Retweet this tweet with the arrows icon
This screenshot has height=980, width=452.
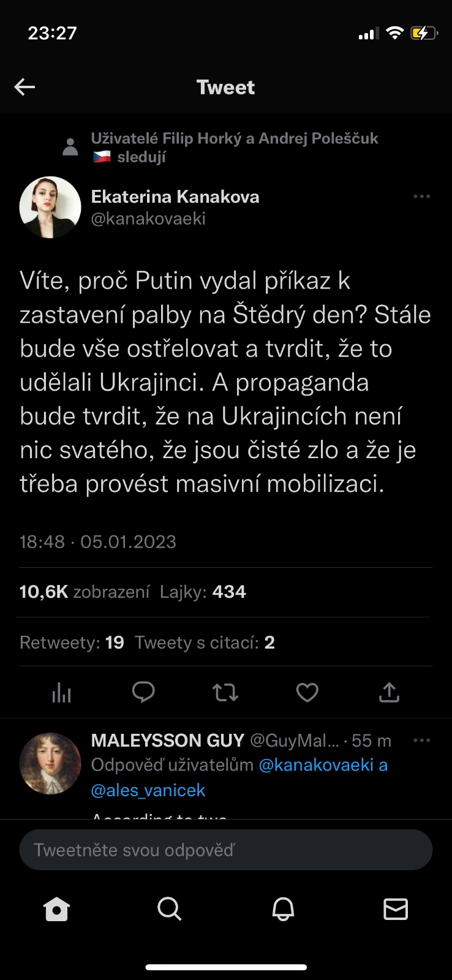[225, 693]
